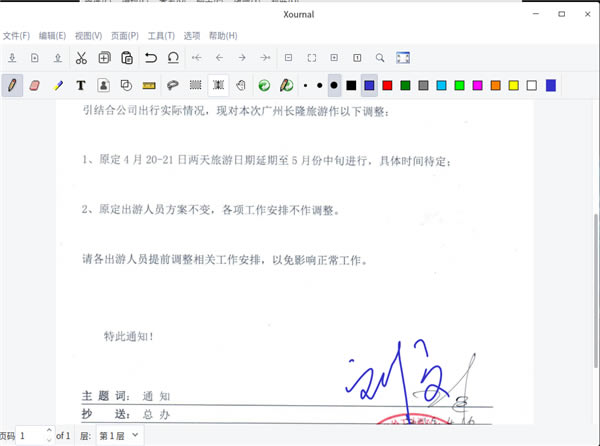Expand the 第1层 layer dropdown

(120, 435)
